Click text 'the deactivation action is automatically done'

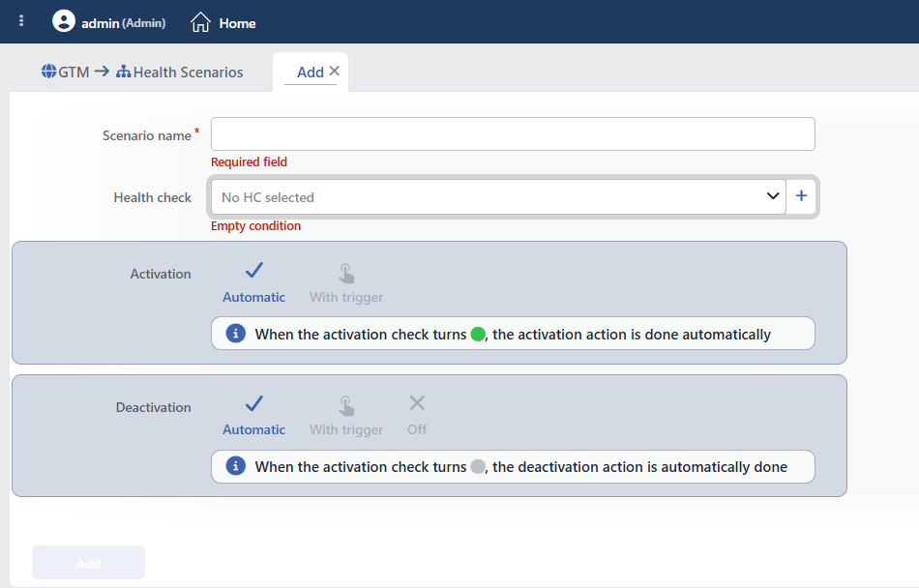pyautogui.click(x=640, y=466)
